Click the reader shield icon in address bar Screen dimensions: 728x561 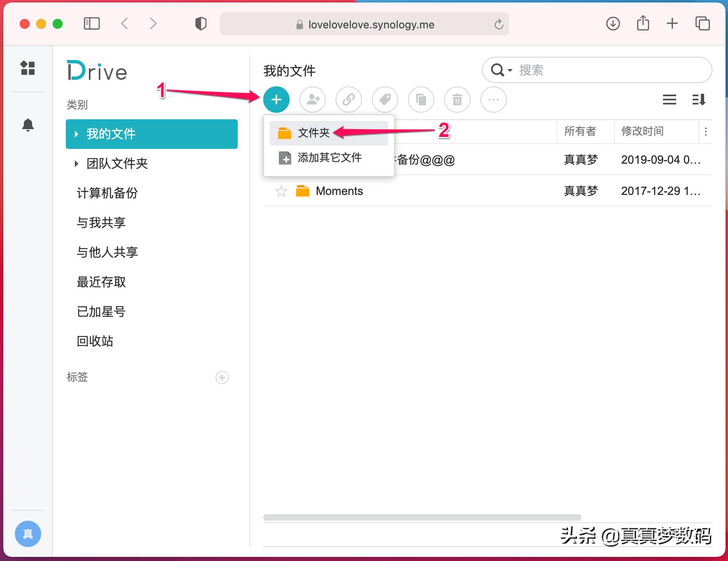pos(201,24)
